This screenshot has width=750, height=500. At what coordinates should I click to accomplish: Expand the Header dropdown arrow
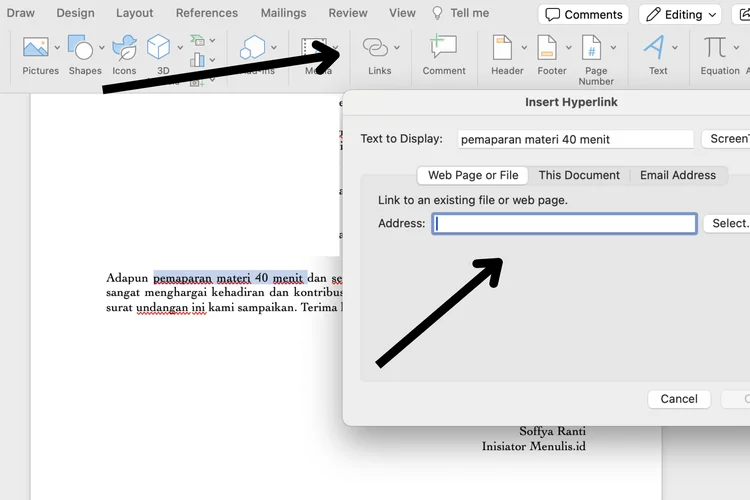(x=524, y=47)
